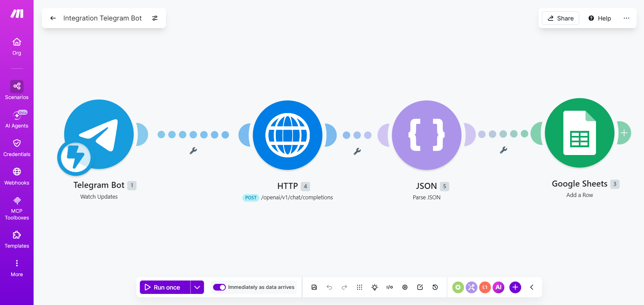Add another module after Google Sheets

point(624,133)
